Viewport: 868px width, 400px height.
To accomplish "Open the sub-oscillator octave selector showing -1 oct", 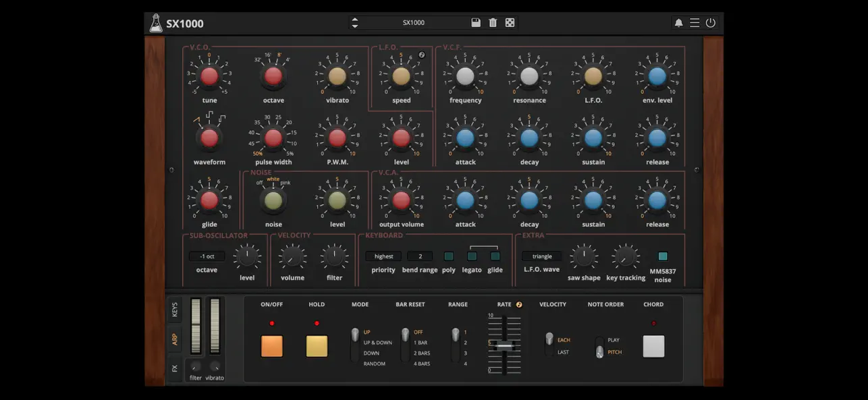I will point(206,256).
